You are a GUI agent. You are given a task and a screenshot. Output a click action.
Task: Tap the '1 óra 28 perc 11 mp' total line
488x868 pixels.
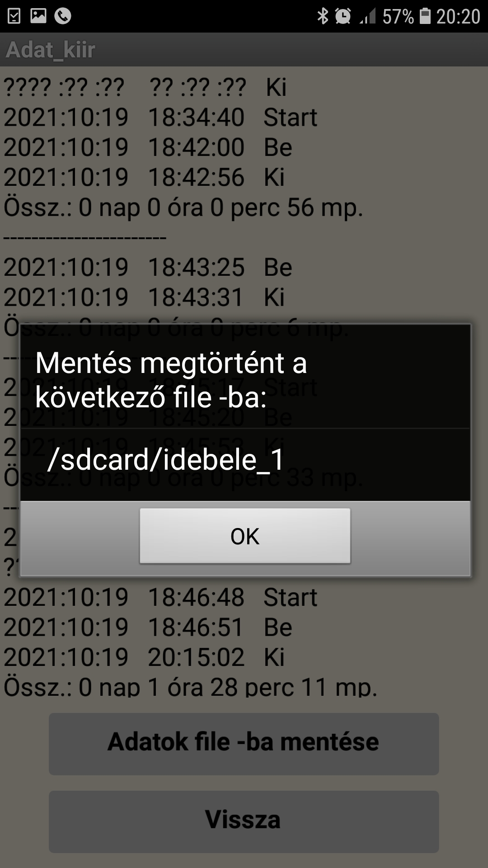tap(190, 687)
